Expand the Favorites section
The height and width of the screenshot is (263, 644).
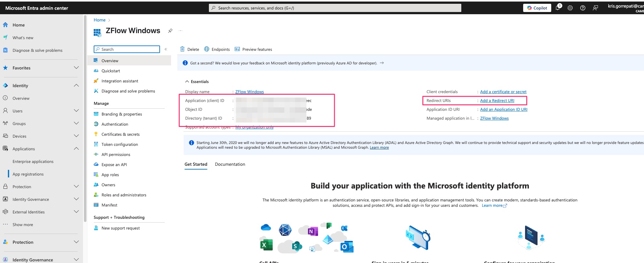[76, 68]
